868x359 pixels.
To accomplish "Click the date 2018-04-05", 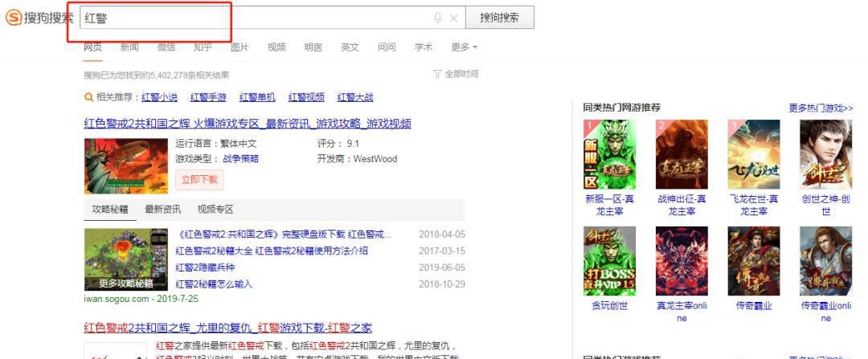I will (x=442, y=235).
